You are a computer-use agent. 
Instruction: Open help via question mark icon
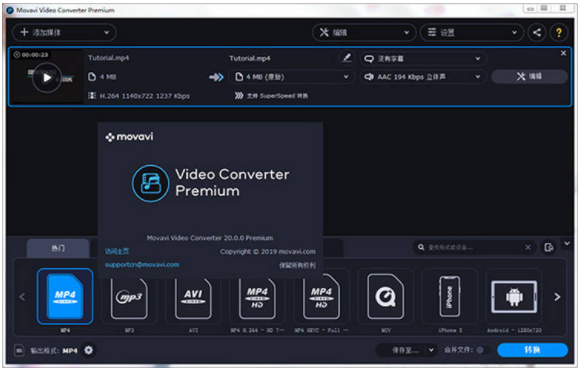pos(559,33)
